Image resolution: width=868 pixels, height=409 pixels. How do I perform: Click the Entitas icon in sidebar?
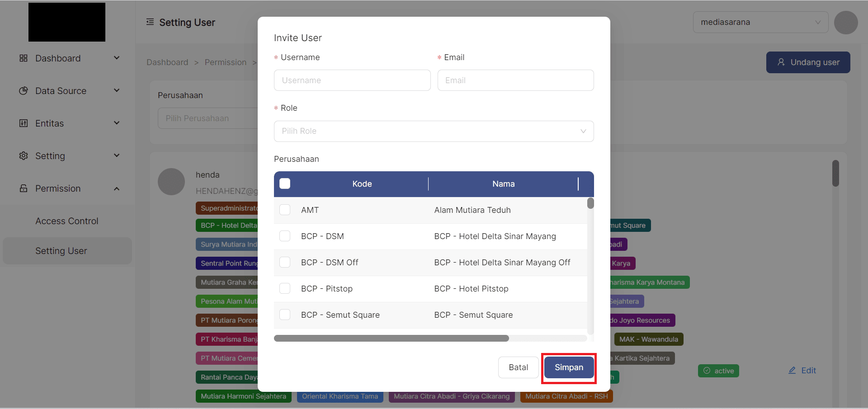click(x=24, y=123)
